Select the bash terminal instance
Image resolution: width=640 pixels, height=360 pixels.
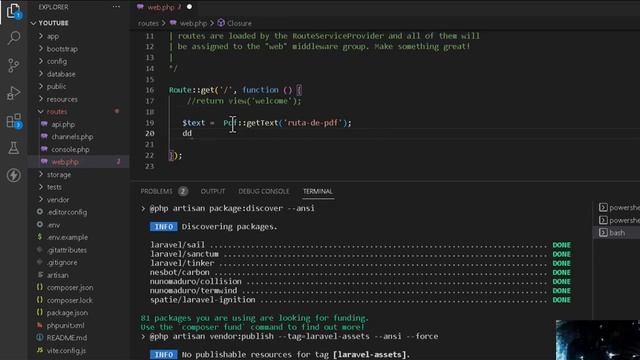[x=618, y=233]
